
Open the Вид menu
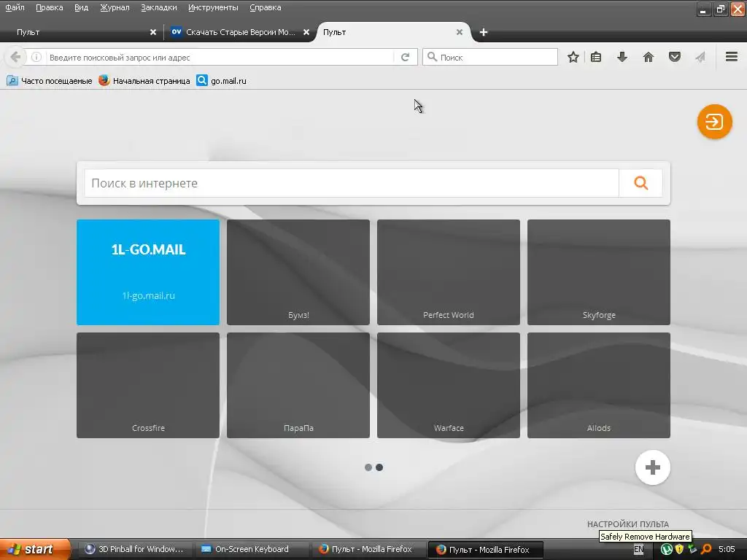click(x=81, y=7)
